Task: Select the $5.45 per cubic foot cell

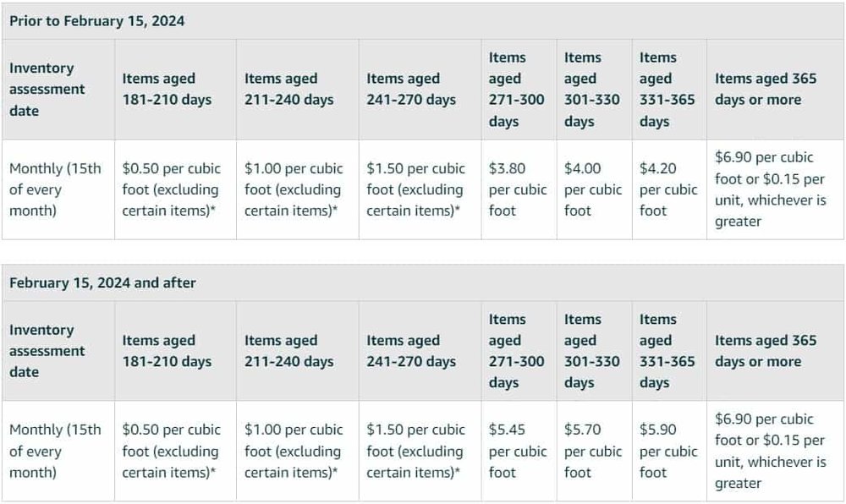Action: click(x=519, y=452)
